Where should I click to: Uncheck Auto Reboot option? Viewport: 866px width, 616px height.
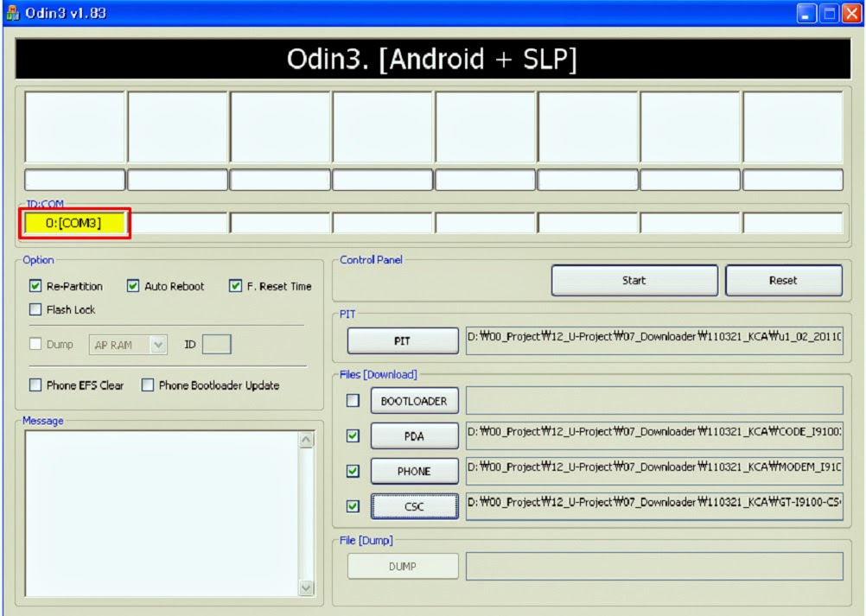133,286
